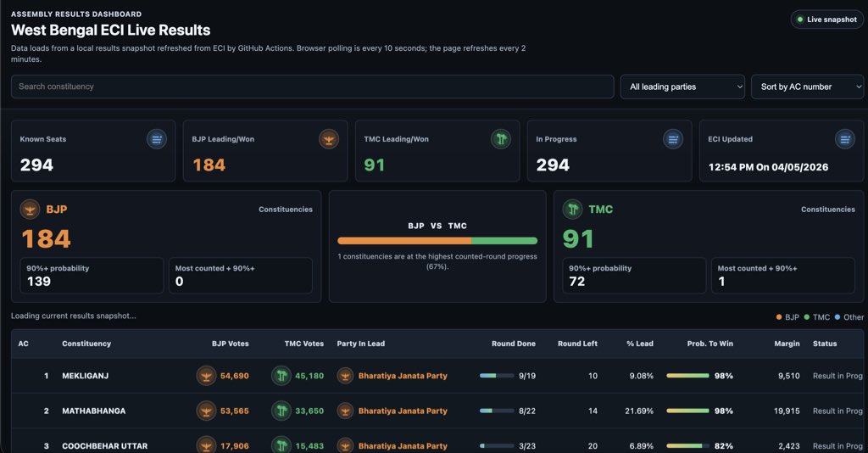Viewport: 868px width, 453px height.
Task: Click TMC vote count 33,650
Action: pyautogui.click(x=309, y=411)
